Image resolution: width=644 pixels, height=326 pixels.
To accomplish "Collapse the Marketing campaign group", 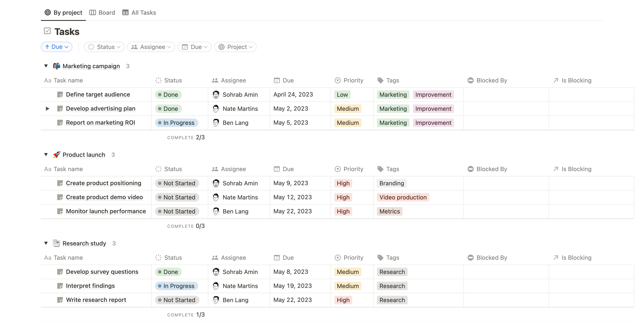I will [x=46, y=66].
